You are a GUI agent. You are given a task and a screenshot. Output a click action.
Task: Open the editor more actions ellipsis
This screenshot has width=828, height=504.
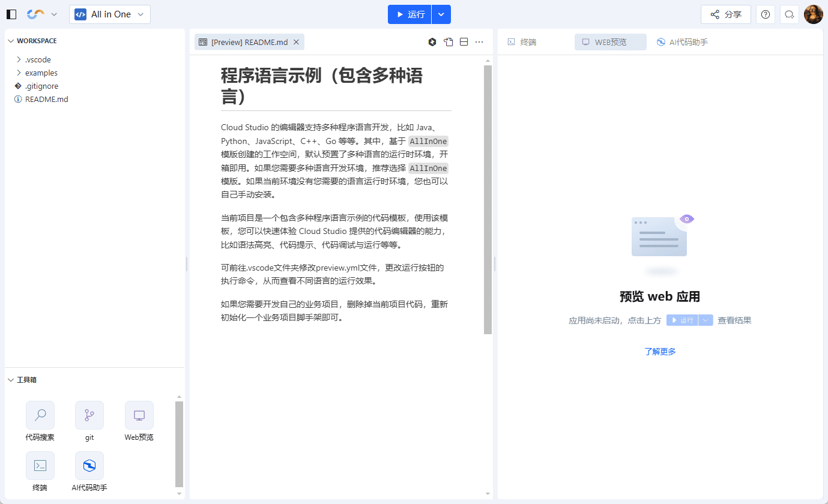(x=479, y=42)
